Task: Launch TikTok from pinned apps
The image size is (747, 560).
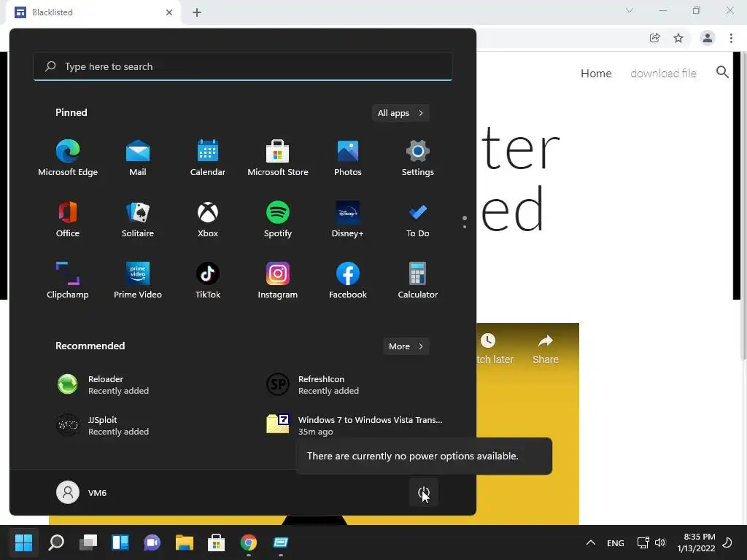Action: click(208, 281)
